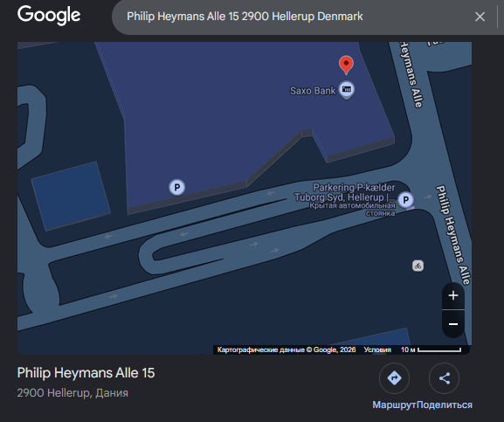
Task: Zoom out with the minus button
Action: (x=453, y=324)
